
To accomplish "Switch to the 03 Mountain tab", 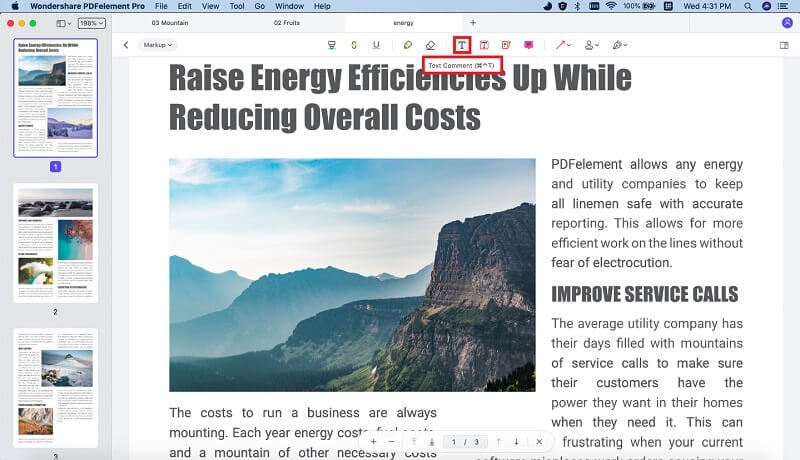I will [x=170, y=23].
